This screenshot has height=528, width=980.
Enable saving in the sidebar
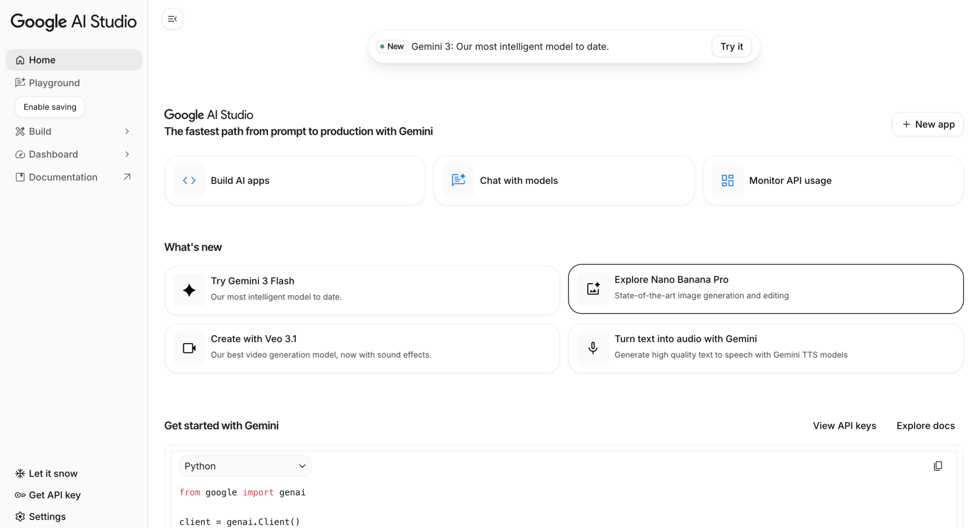point(50,107)
